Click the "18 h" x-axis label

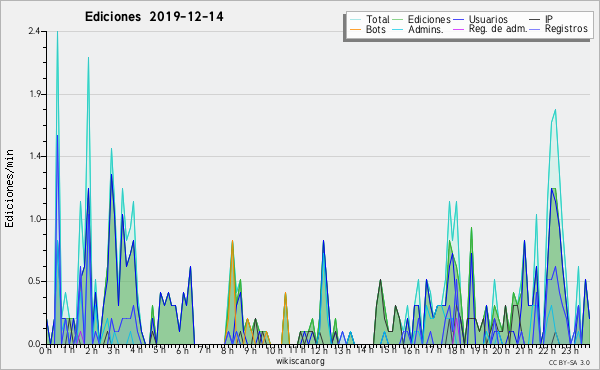456,350
